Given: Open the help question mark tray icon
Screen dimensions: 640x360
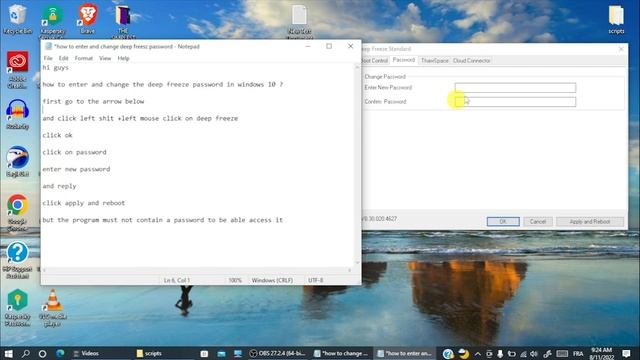Looking at the screenshot, I should click(448, 353).
